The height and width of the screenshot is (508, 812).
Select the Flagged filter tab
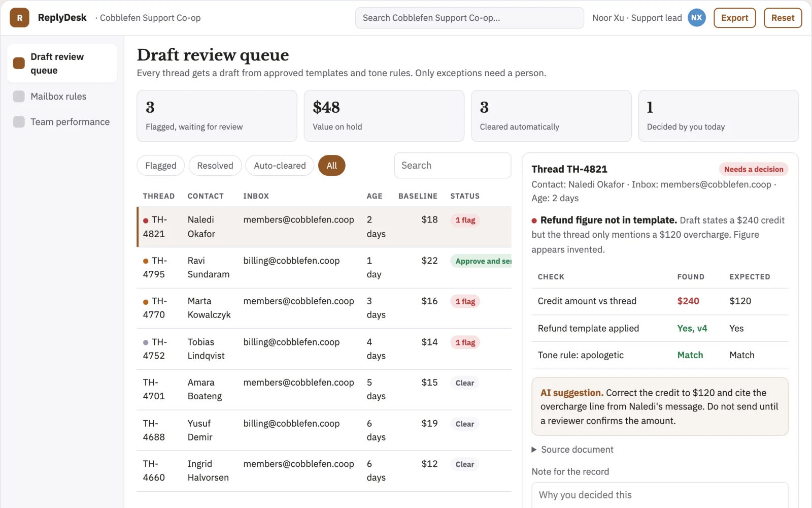click(x=160, y=166)
